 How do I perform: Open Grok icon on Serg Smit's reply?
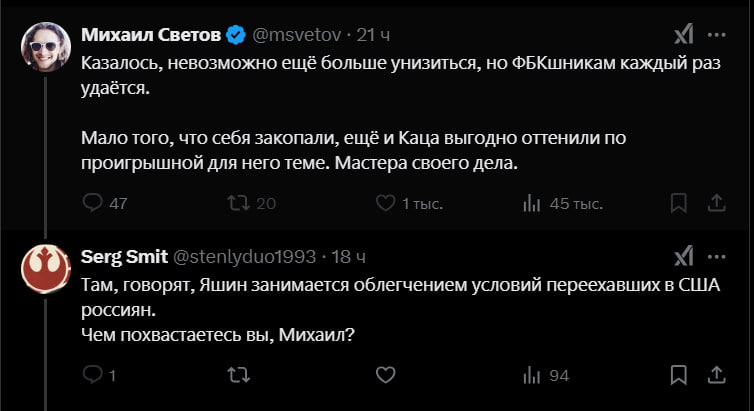683,256
